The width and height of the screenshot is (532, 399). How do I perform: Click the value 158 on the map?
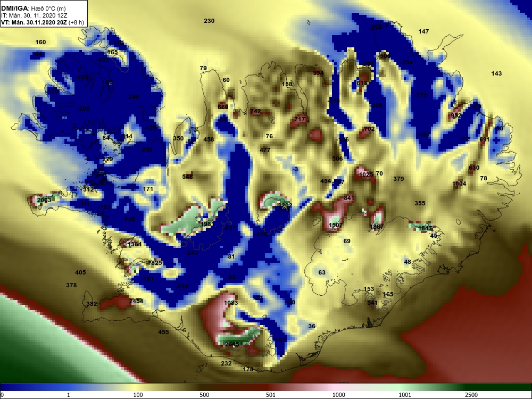pos(287,84)
